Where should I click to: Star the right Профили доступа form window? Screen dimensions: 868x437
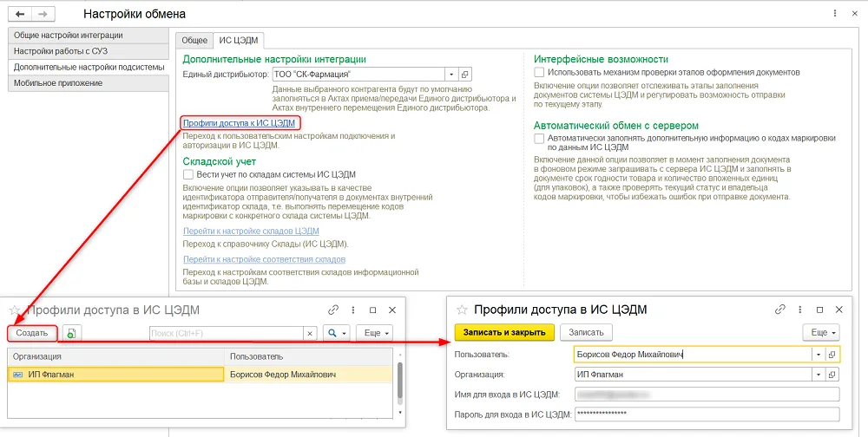[x=463, y=310]
